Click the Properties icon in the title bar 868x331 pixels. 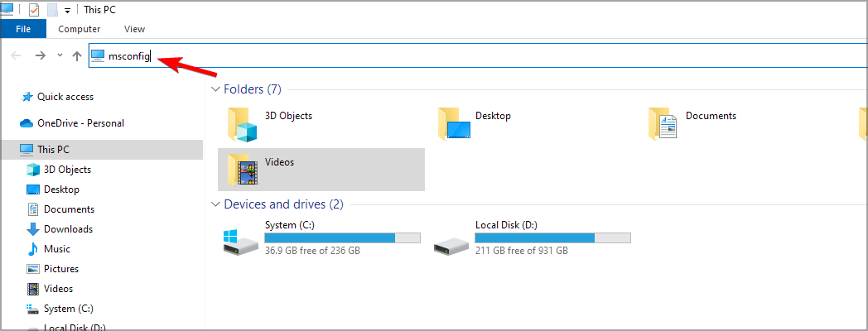tap(34, 10)
